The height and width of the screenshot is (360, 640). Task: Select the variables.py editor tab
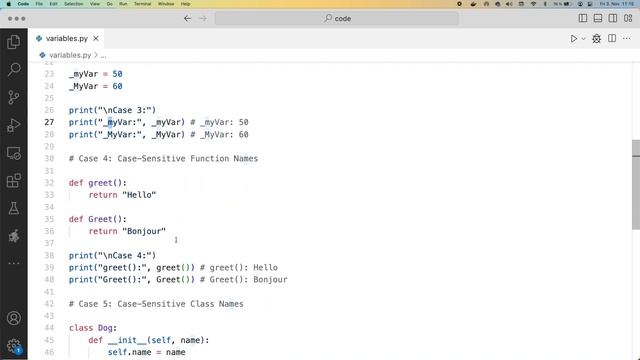click(x=67, y=38)
